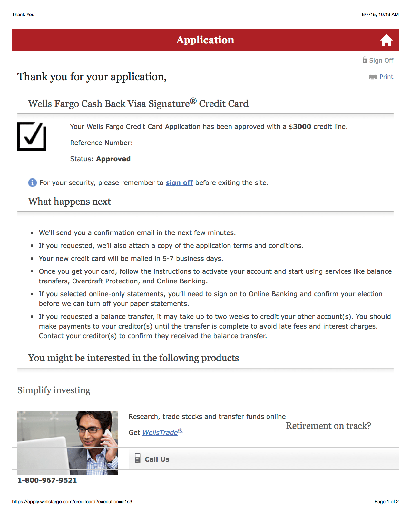This screenshot has width=411, height=532.
Task: Click the white home icon
Action: (x=386, y=41)
